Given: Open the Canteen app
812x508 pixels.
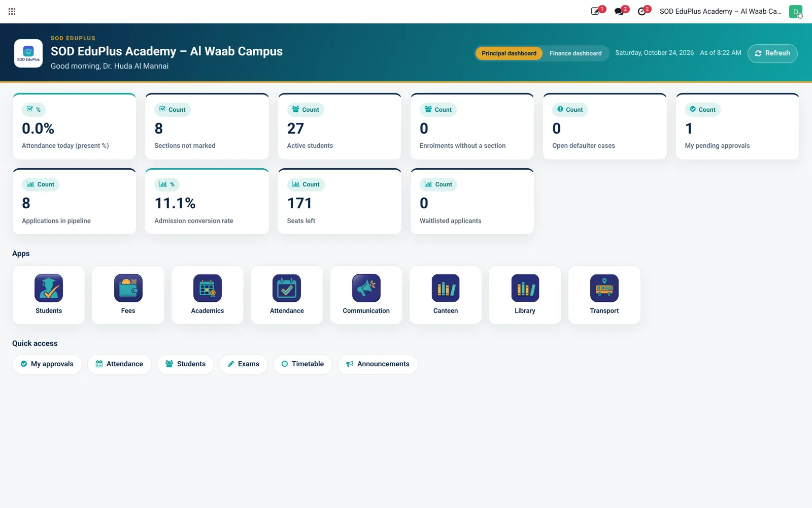Looking at the screenshot, I should (x=446, y=295).
